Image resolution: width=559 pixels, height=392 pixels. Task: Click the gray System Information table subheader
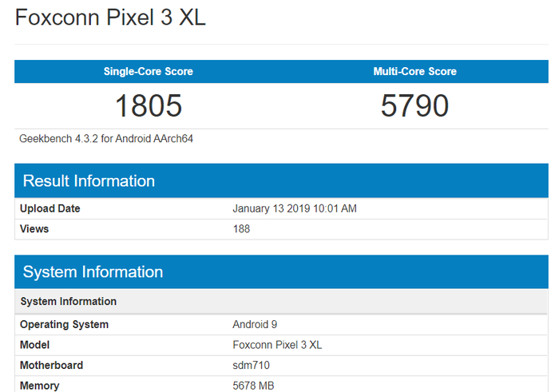pyautogui.click(x=281, y=302)
